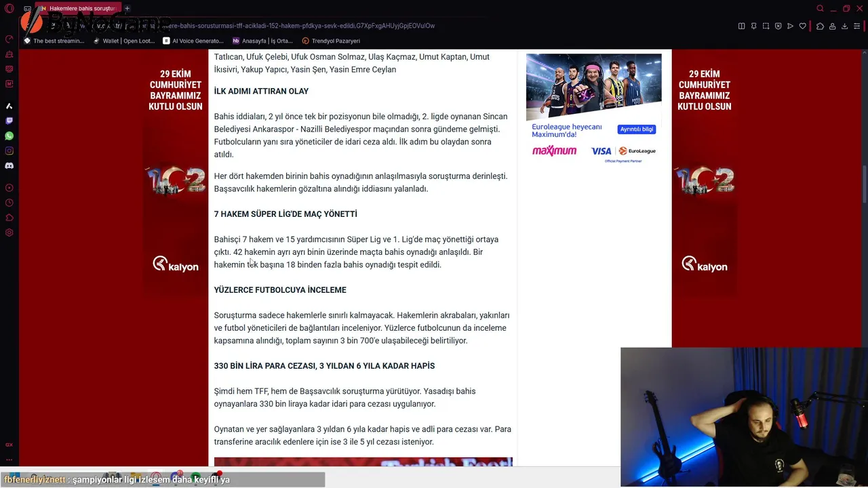
Task: Open the red M sidebar icon
Action: [9, 84]
